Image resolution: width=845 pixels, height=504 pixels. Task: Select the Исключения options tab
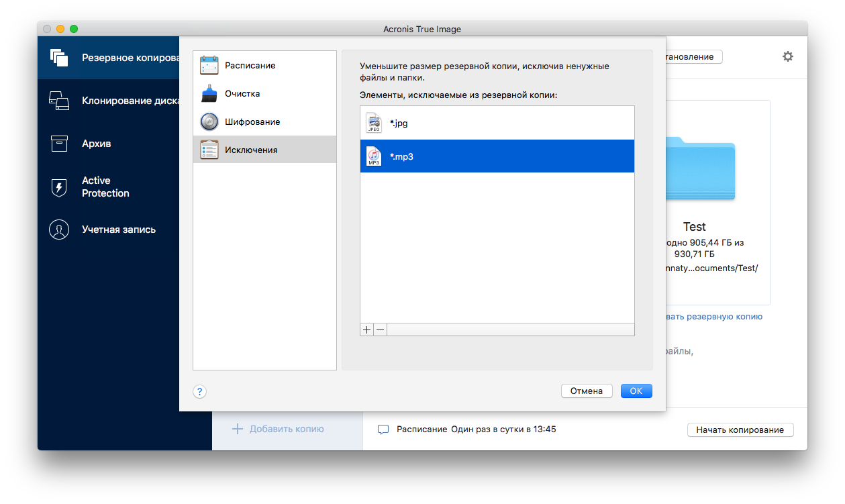point(264,150)
